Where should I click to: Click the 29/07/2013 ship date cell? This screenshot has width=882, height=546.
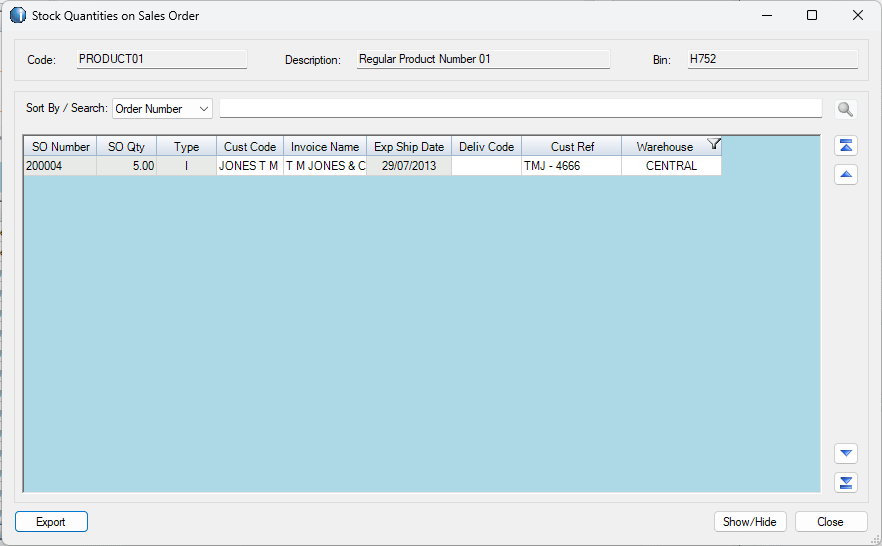[x=409, y=166]
